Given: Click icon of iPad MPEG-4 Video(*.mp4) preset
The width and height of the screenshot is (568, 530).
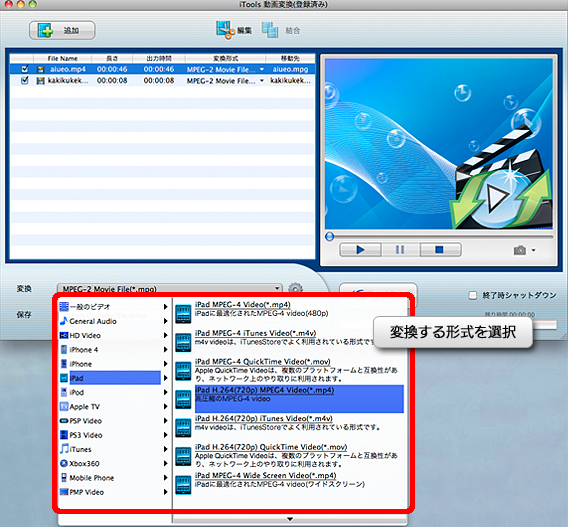Looking at the screenshot, I should click(x=183, y=314).
